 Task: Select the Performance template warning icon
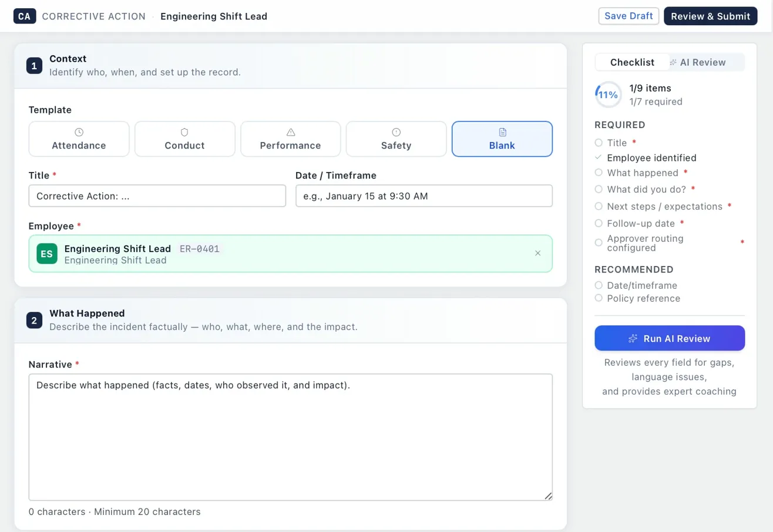point(290,132)
